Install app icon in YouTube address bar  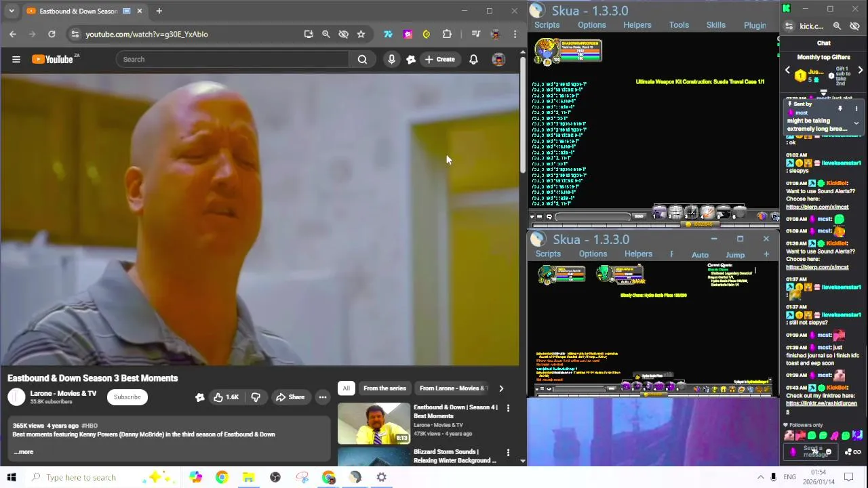click(x=309, y=34)
